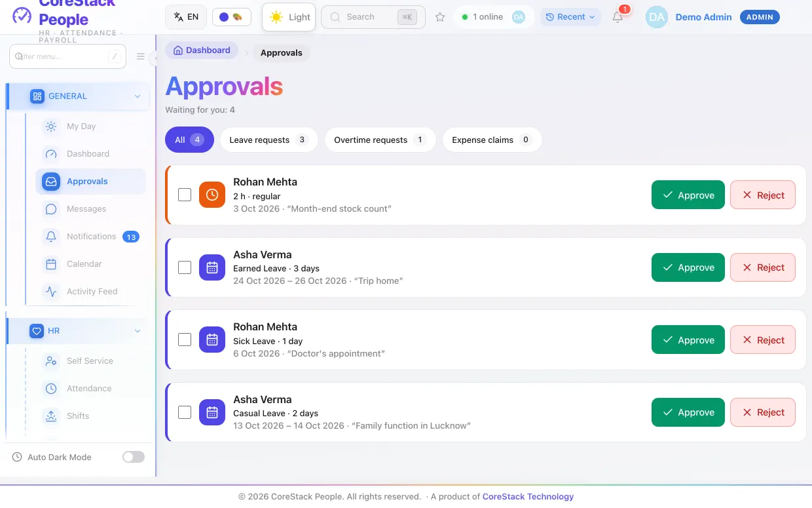Open the color theme palette picker
The height and width of the screenshot is (508, 812).
pos(232,17)
